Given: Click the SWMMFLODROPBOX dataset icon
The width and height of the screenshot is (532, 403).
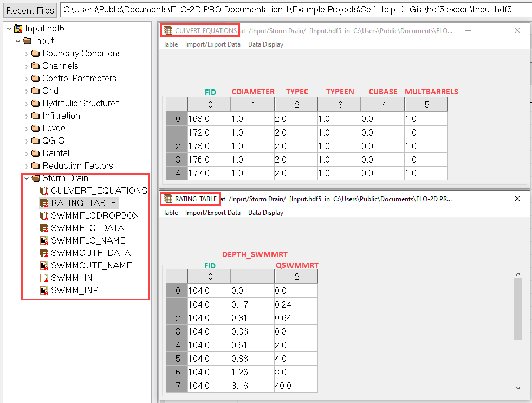Looking at the screenshot, I should (44, 215).
